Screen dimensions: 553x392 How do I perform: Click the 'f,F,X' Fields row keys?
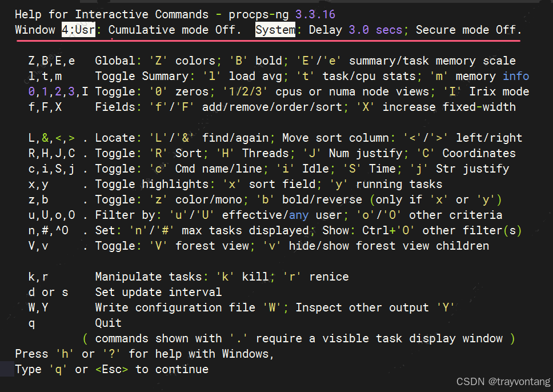[45, 107]
